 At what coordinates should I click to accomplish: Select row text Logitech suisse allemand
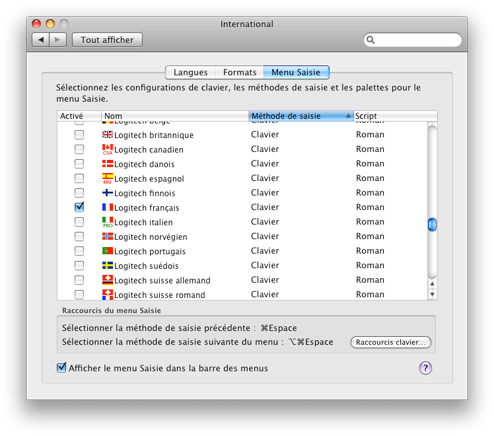click(162, 281)
